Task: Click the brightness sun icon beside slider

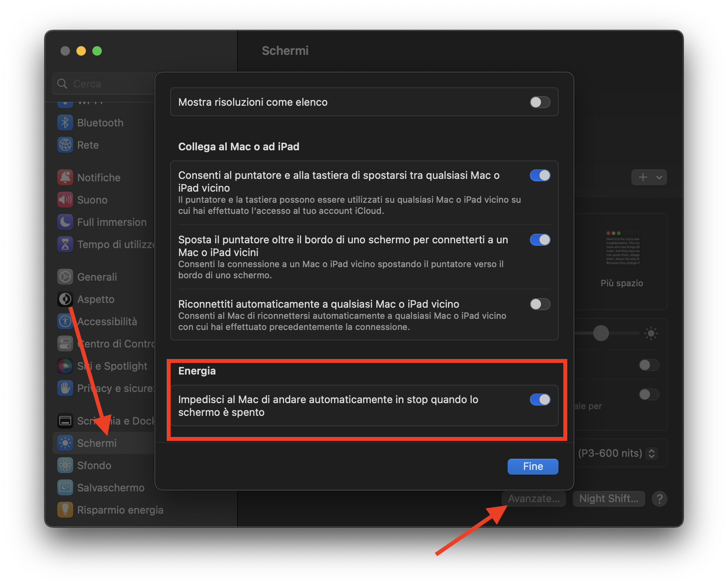Action: click(x=651, y=333)
